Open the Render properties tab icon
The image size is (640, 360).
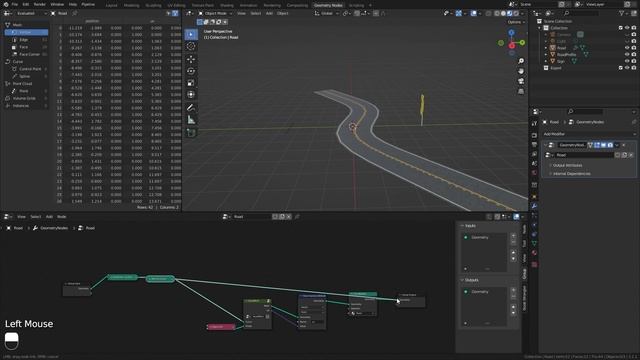click(534, 135)
